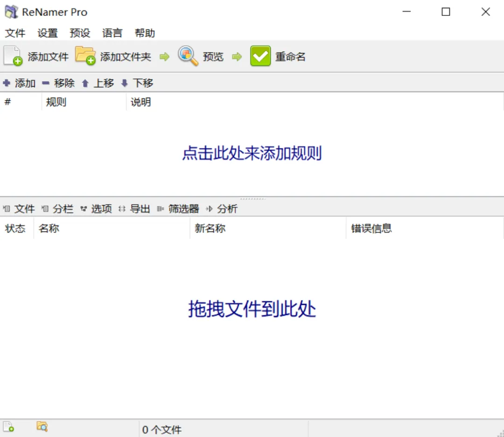This screenshot has width=504, height=437.
Task: Open the 选项 (Options) dropdown
Action: coord(96,209)
